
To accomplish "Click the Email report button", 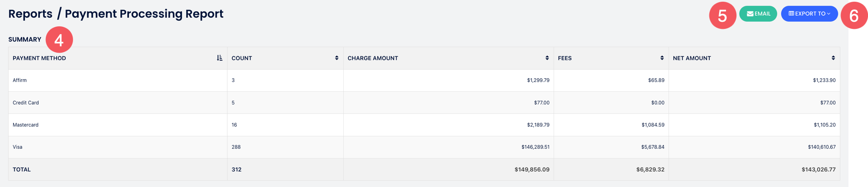I will pos(758,14).
